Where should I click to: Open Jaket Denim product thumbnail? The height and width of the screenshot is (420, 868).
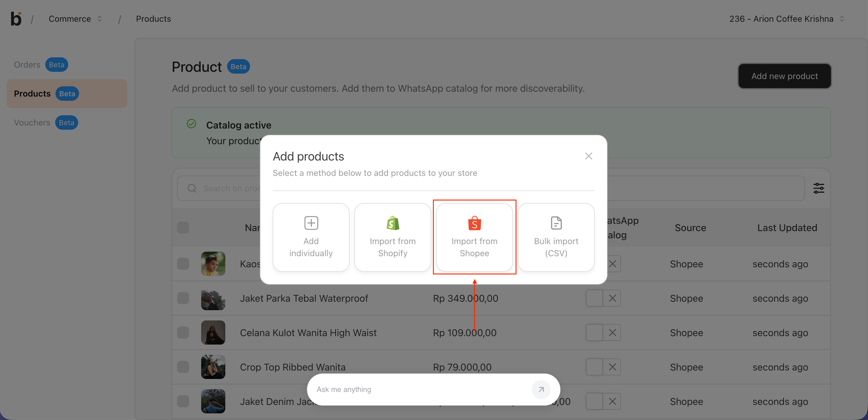[213, 401]
